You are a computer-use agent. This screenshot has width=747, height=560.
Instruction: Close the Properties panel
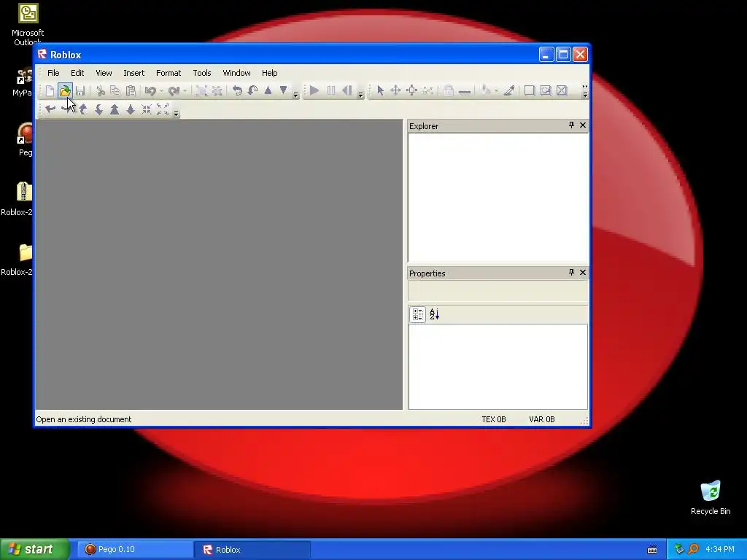point(583,273)
